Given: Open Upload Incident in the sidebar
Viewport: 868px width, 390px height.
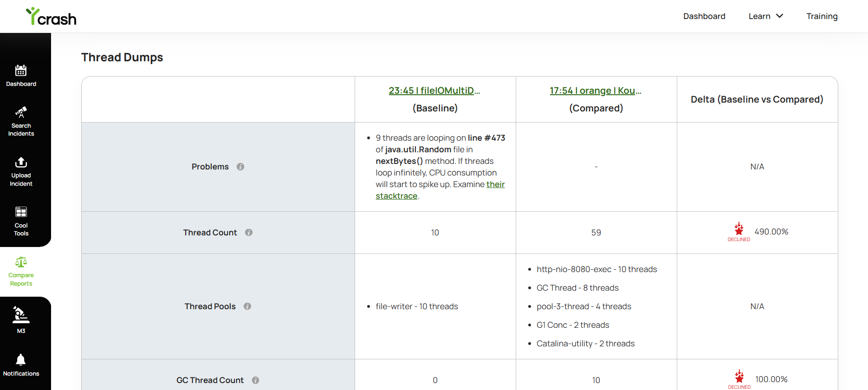Looking at the screenshot, I should click(x=21, y=172).
